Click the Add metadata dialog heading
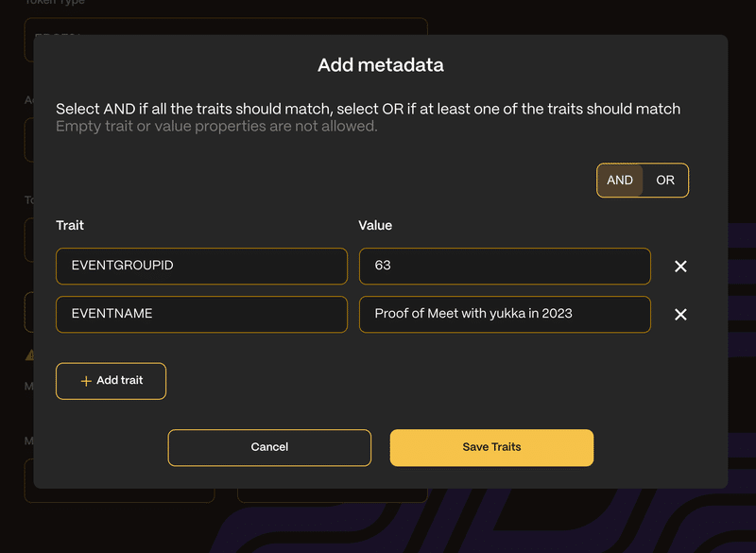Image resolution: width=756 pixels, height=553 pixels. [x=381, y=65]
